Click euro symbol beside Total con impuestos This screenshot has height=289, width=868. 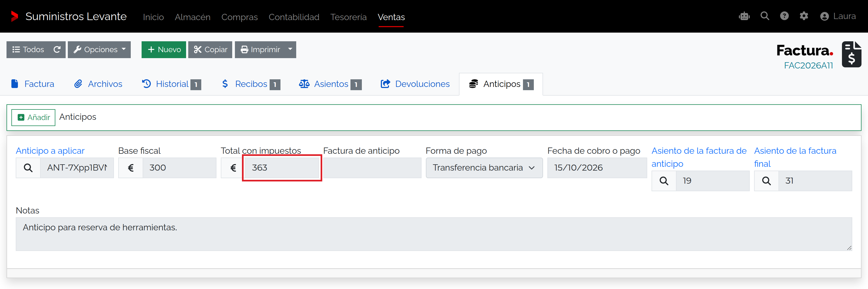tap(233, 168)
